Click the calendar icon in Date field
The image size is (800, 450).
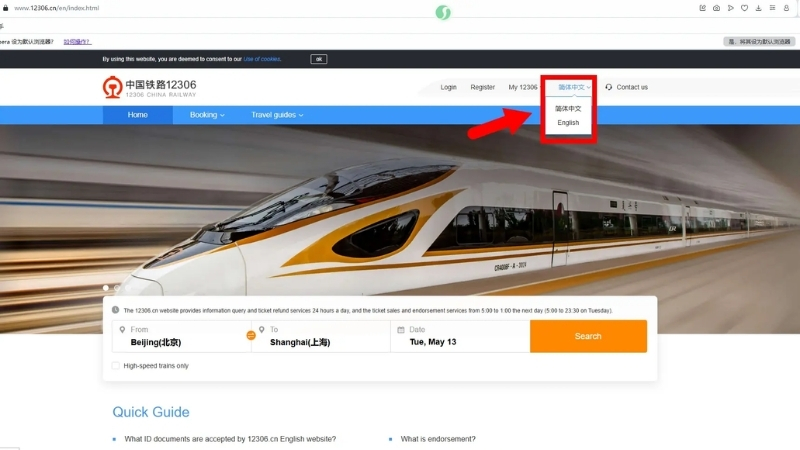click(401, 330)
